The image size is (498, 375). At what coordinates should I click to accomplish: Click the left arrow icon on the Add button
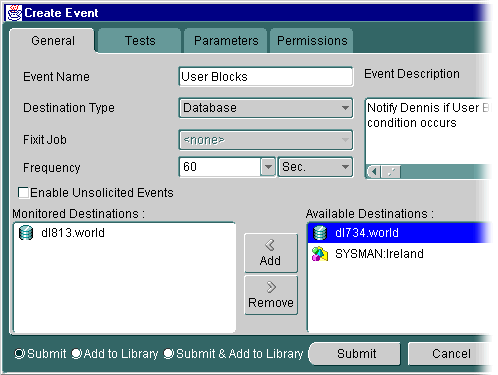(x=270, y=245)
